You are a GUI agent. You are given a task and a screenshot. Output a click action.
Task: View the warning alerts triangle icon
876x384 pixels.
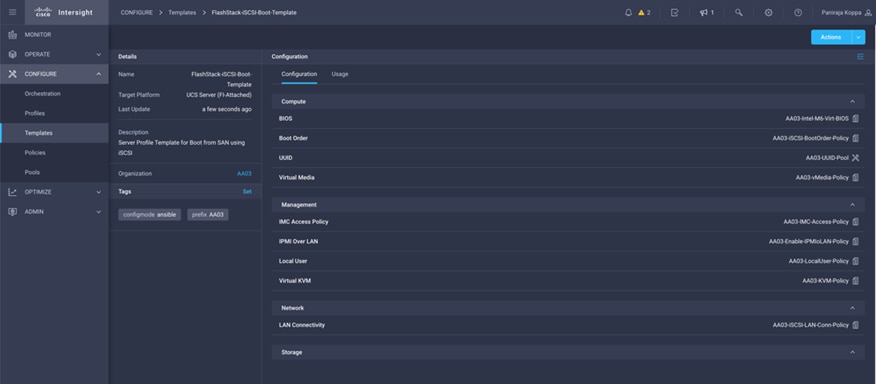coord(641,12)
